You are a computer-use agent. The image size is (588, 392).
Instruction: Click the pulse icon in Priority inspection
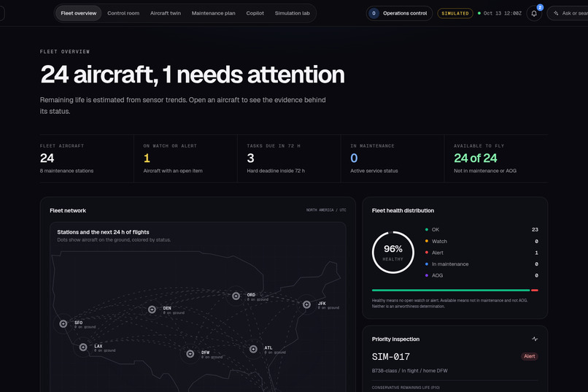(x=535, y=339)
